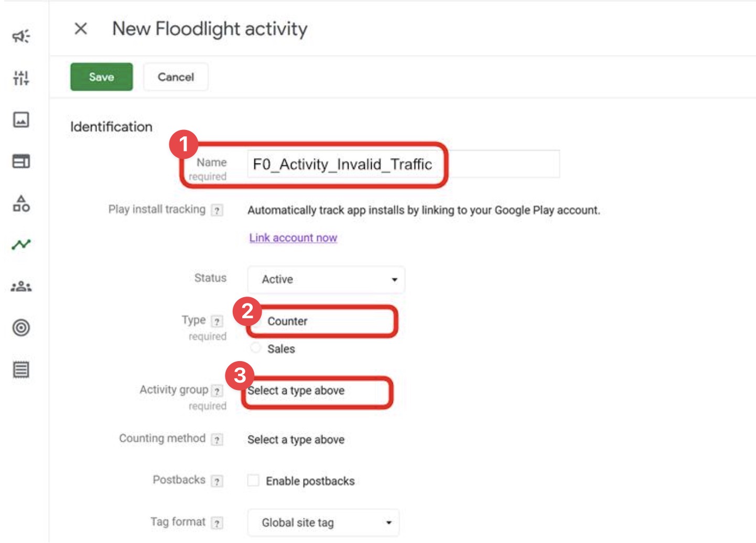This screenshot has width=756, height=543.
Task: Cancel the Floodlight activity creation
Action: [x=175, y=77]
